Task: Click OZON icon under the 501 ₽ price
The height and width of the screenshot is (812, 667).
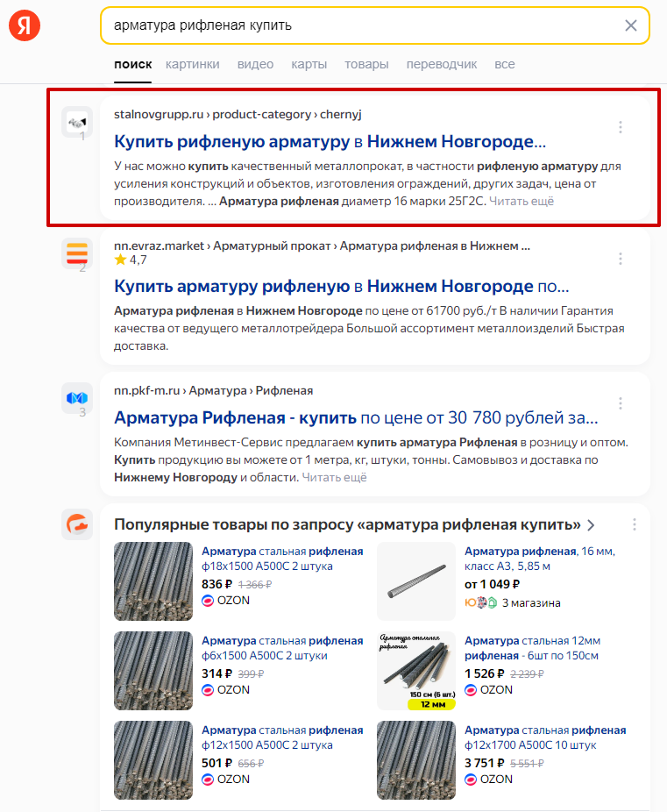Action: tap(208, 780)
